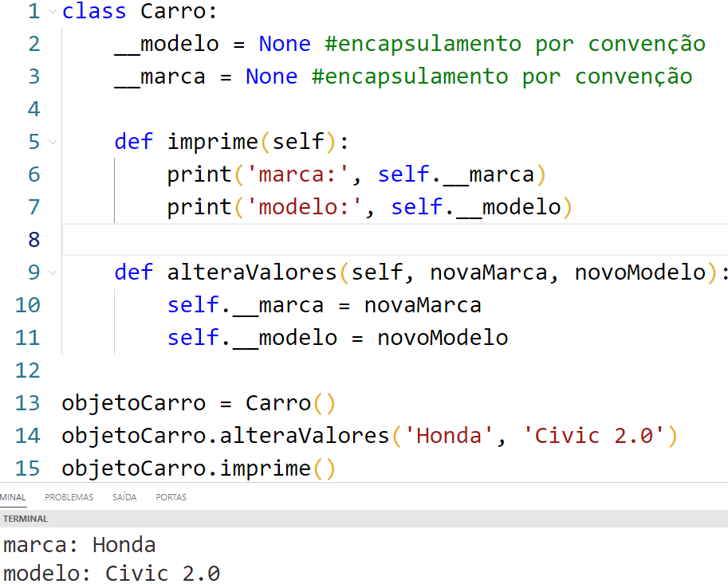Click the 'modelo: Civic 2.0' terminal output
The height and width of the screenshot is (584, 728).
click(x=112, y=573)
